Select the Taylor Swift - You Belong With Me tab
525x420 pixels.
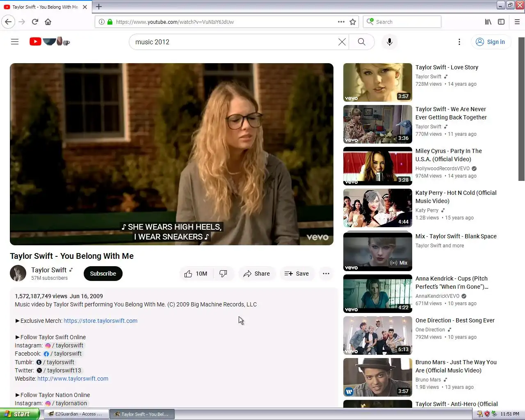point(45,7)
